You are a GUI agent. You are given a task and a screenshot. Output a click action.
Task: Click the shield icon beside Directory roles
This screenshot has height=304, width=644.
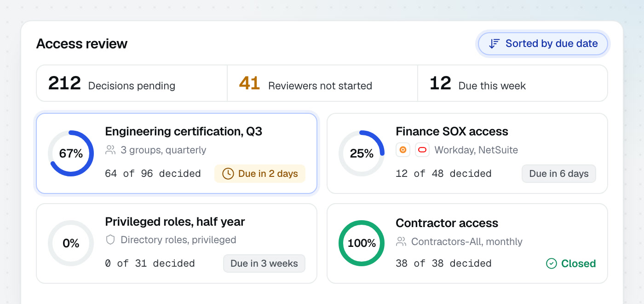point(110,240)
